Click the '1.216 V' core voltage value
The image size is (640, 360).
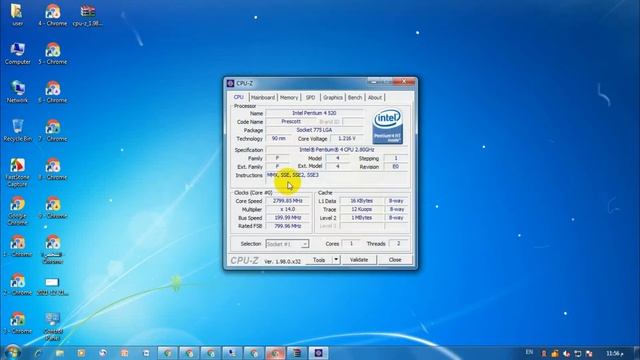coord(347,139)
